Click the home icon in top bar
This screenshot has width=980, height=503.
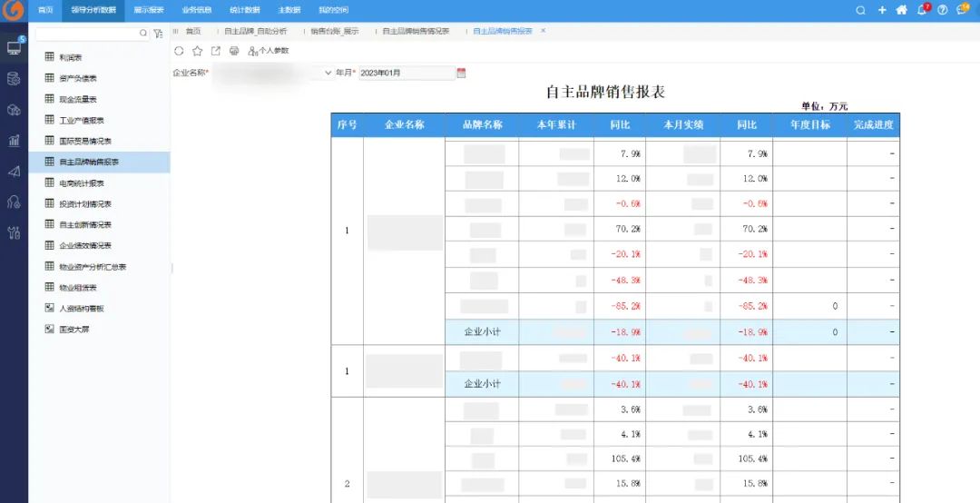(x=901, y=10)
